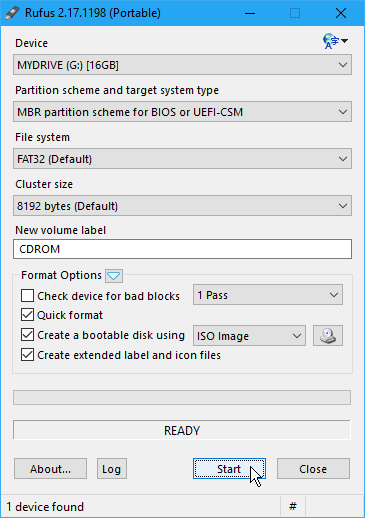Enable Check device for bad blocks
Viewport: 365px width, 518px height.
pos(27,296)
